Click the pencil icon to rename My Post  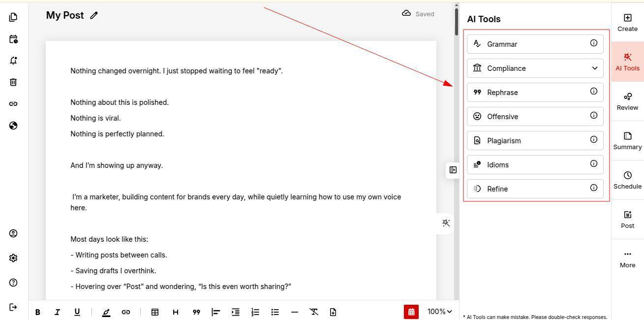[94, 15]
